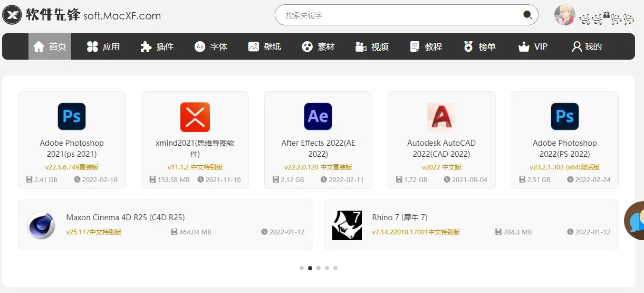644x293 pixels.
Task: Open the user avatar profile picture
Action: point(564,15)
